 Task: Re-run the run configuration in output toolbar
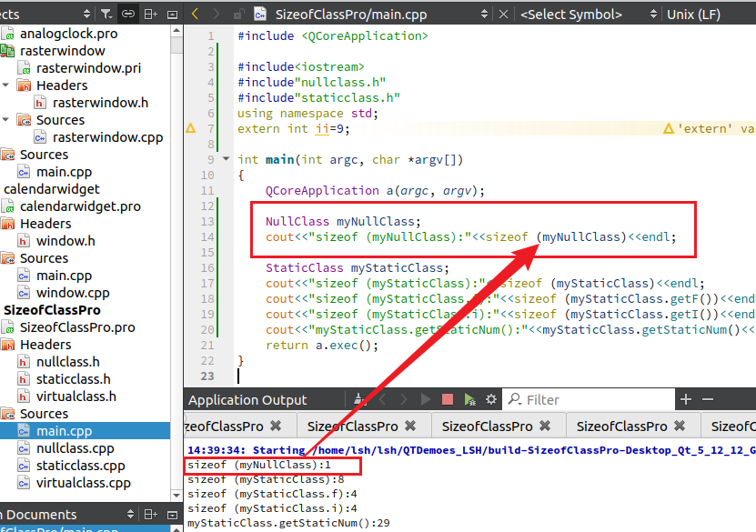[x=426, y=399]
